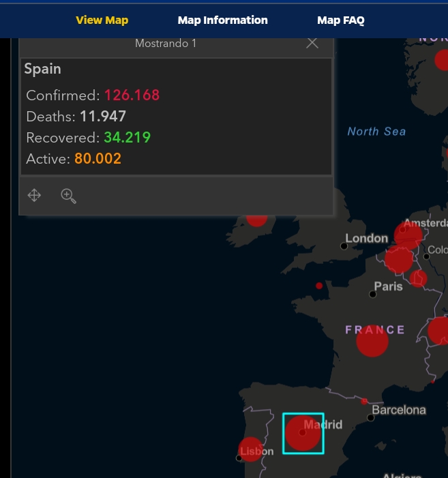Screen dimensions: 448x478
Task: Click the Mostrando 1 popup header
Action: tap(166, 43)
